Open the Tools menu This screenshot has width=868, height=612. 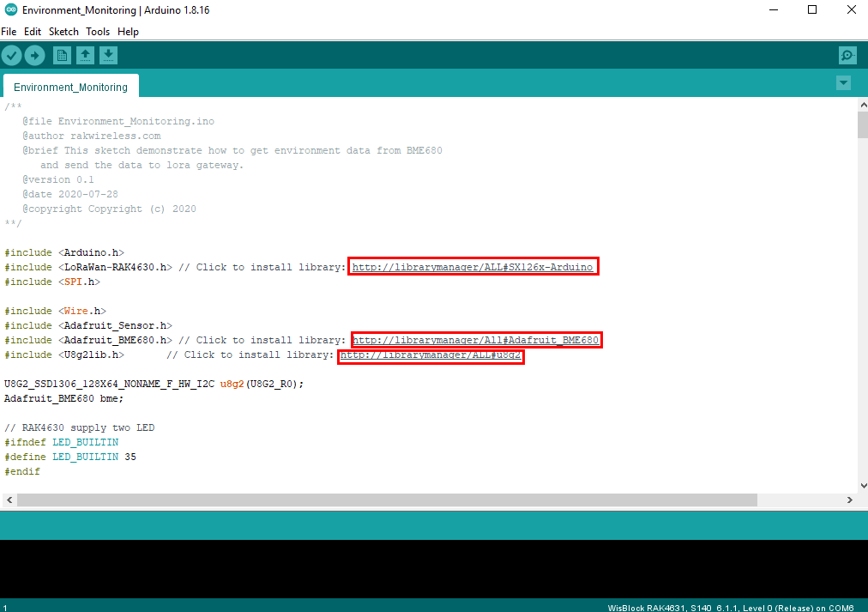98,32
